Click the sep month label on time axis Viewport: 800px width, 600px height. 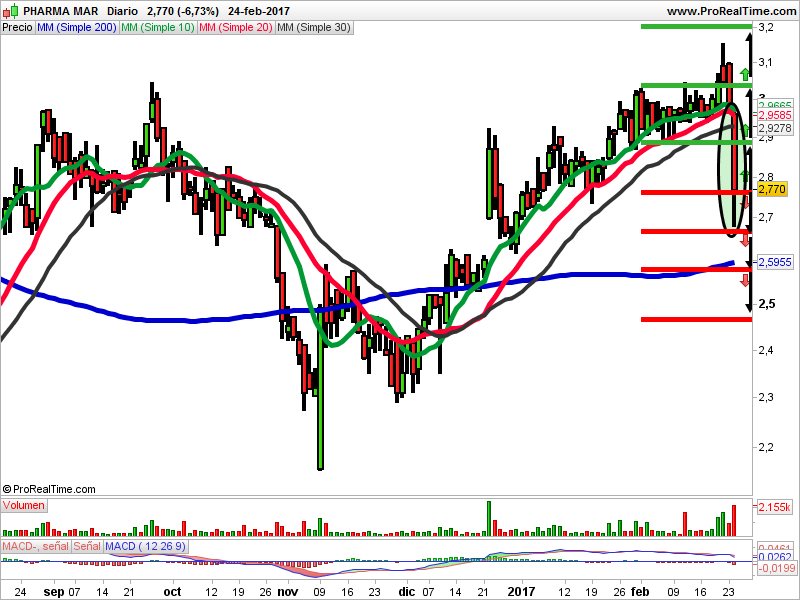[54, 592]
